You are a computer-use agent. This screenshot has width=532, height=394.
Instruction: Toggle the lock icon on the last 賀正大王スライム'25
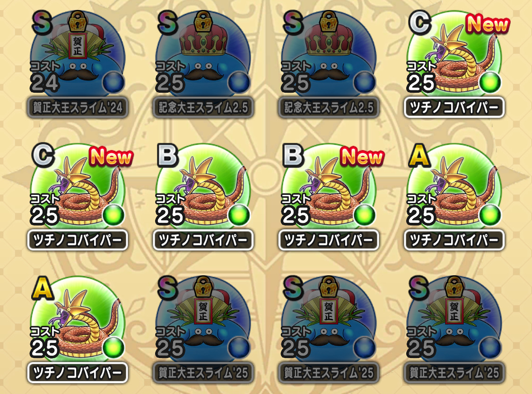pyautogui.click(x=454, y=287)
